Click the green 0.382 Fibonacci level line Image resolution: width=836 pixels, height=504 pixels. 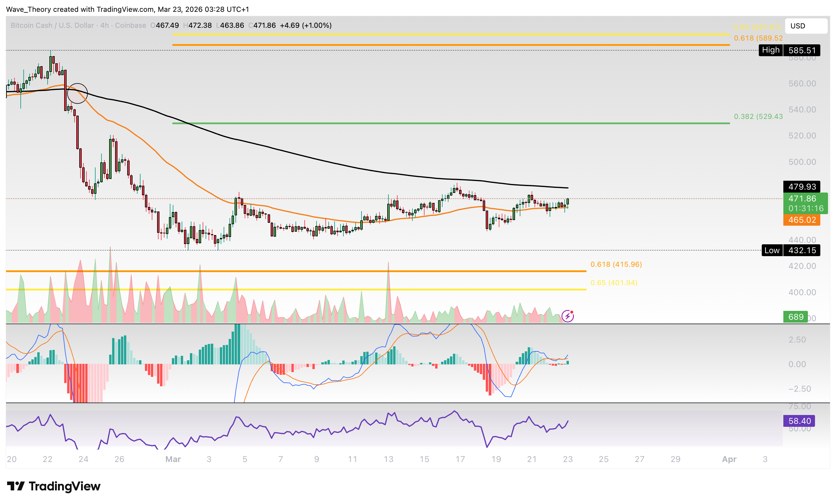coord(441,123)
